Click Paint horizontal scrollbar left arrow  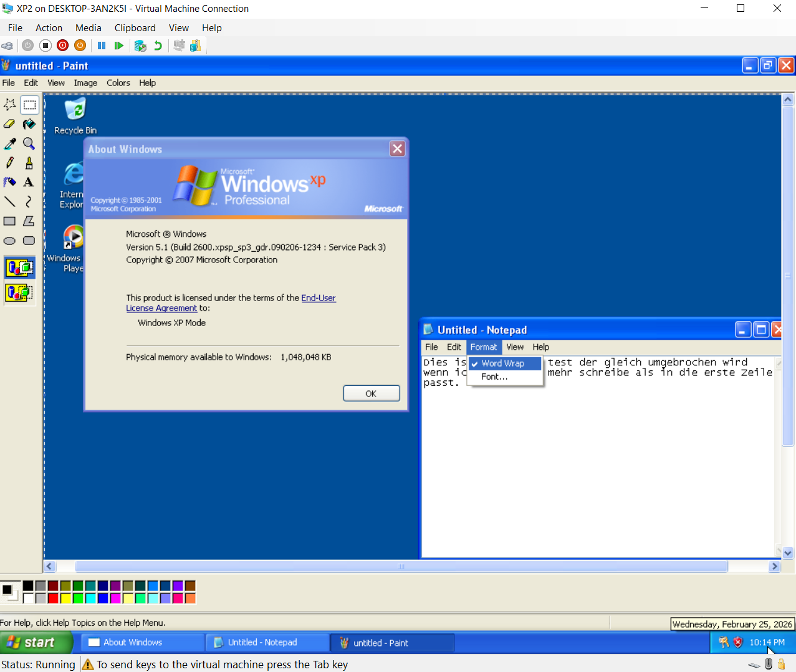tap(50, 567)
